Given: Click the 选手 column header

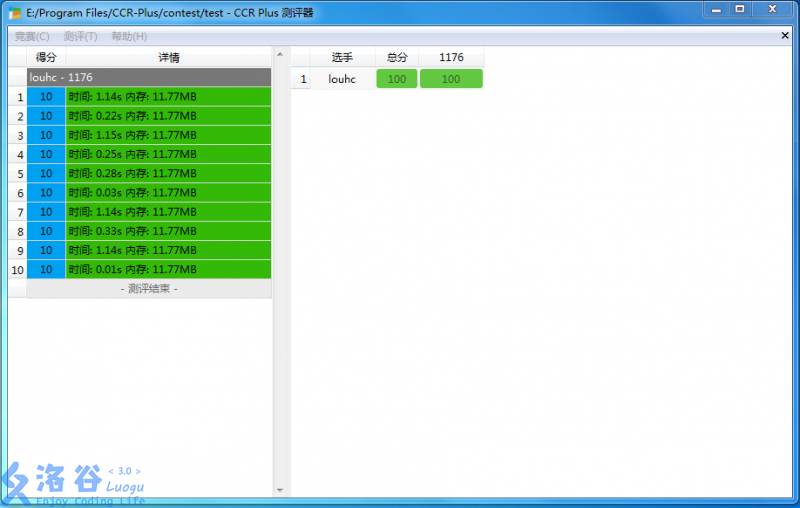Looking at the screenshot, I should coord(342,57).
